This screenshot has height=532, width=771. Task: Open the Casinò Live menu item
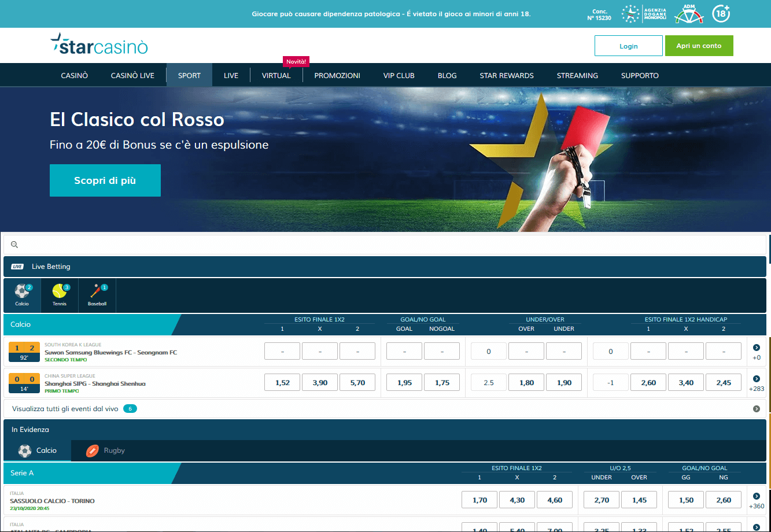[132, 75]
